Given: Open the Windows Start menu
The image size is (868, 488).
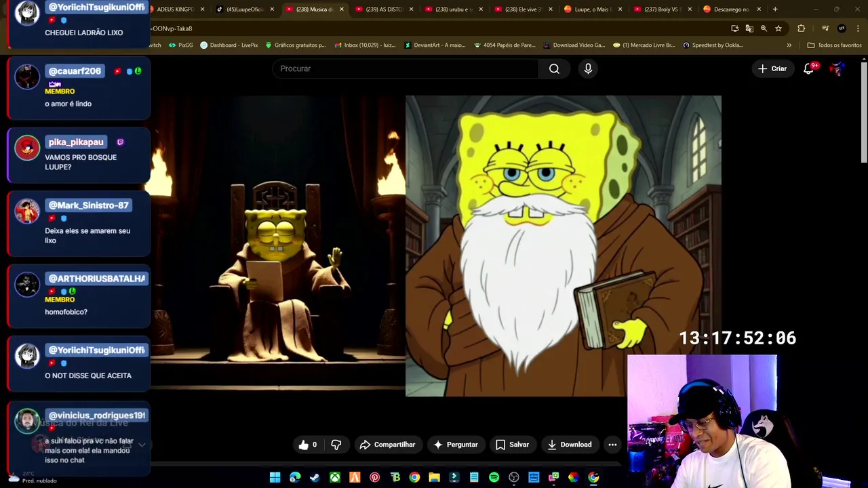Looking at the screenshot, I should [275, 477].
